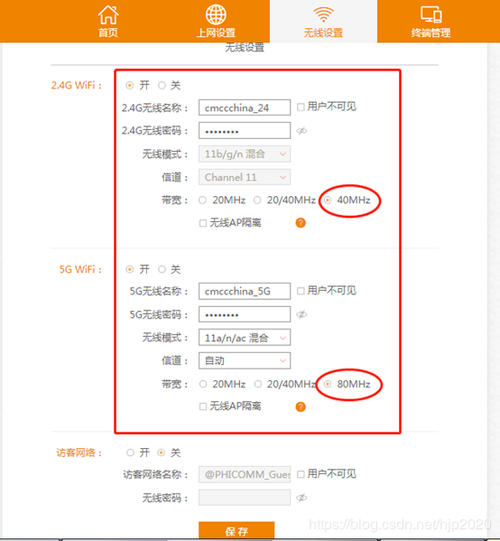Check 用户不可见 for the 2.4G network

301,107
